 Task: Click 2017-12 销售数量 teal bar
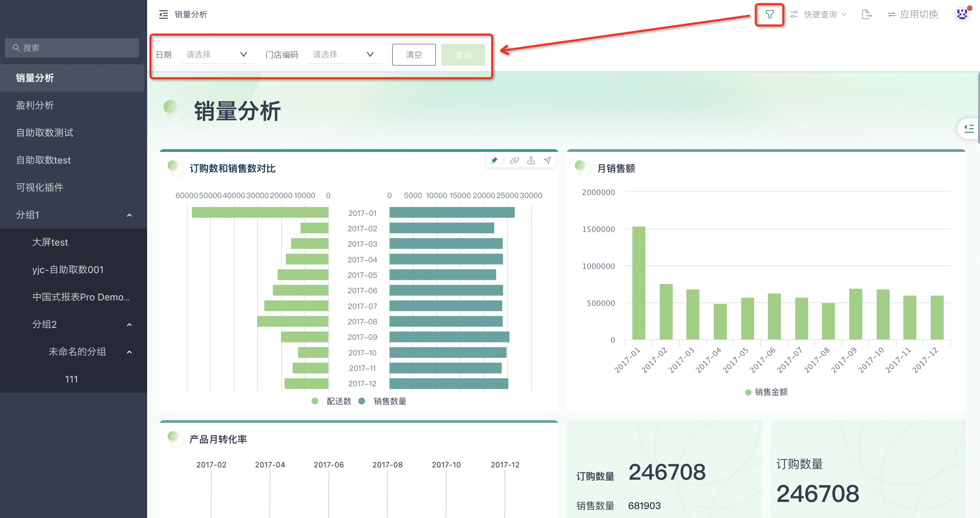pyautogui.click(x=449, y=383)
